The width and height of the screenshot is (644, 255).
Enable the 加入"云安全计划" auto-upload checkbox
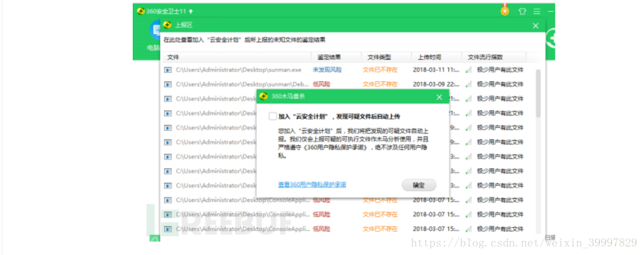[x=273, y=116]
